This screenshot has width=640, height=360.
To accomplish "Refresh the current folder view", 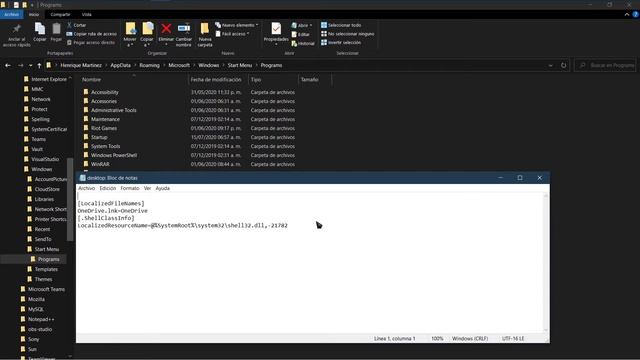I will pos(564,65).
